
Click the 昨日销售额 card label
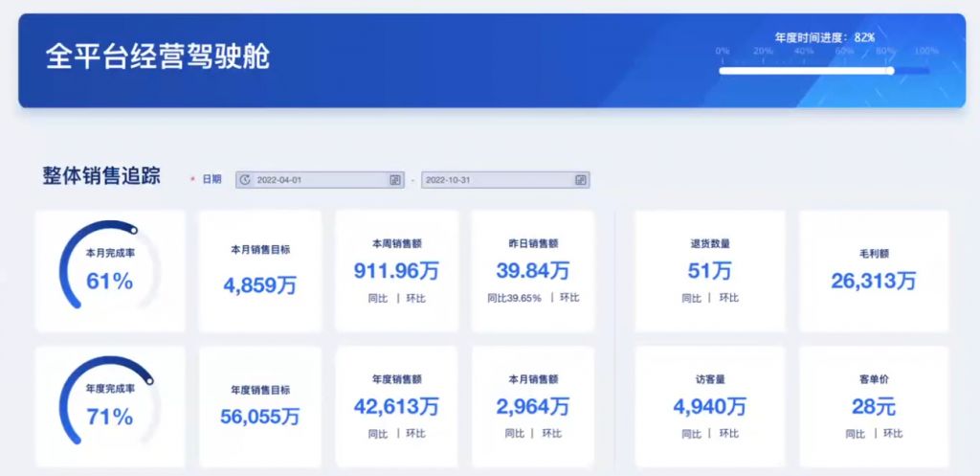click(x=532, y=244)
